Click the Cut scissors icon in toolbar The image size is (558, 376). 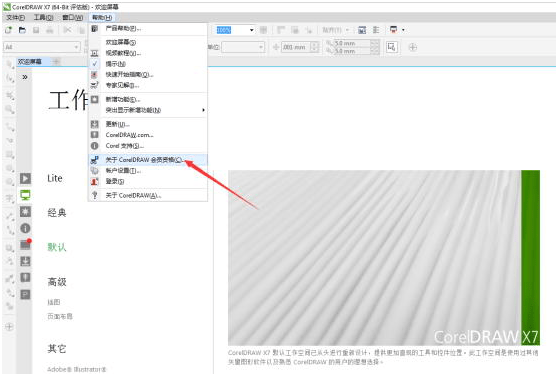point(67,30)
